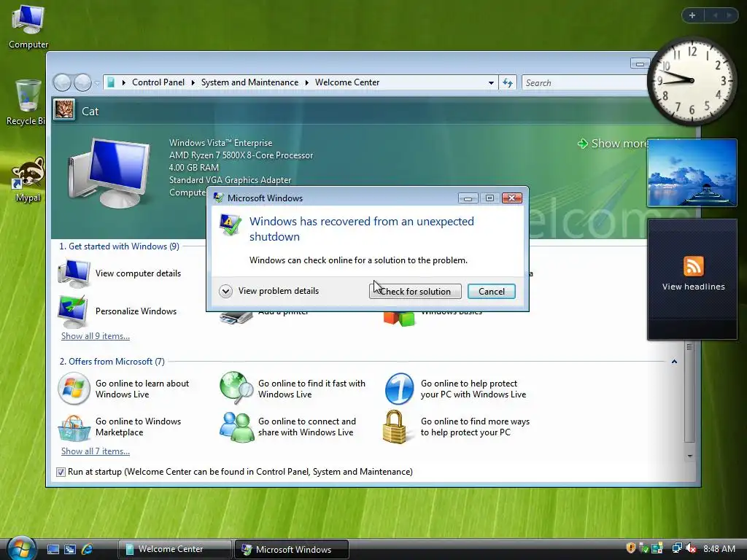Viewport: 747px width, 560px height.
Task: Click the Show desktop quick launch icon
Action: (53, 549)
